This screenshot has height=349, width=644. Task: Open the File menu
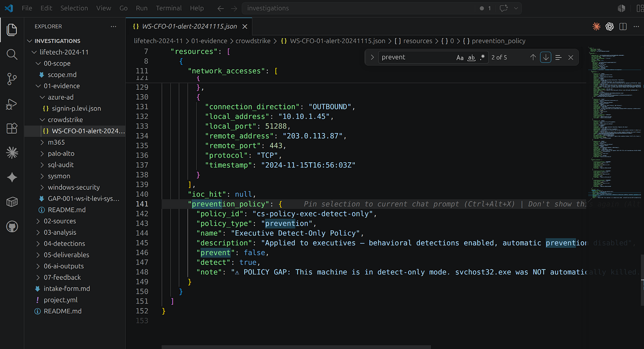[x=27, y=8]
